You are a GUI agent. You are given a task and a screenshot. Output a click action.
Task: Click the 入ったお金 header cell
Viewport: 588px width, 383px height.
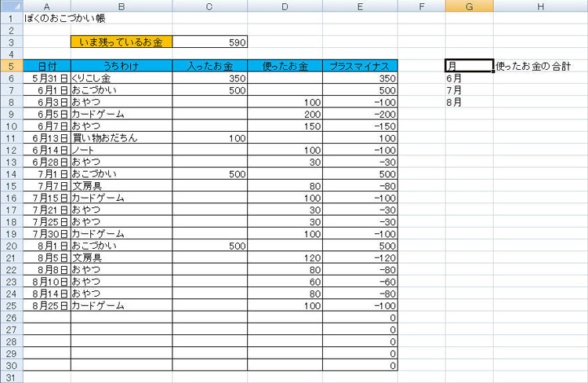click(x=209, y=66)
